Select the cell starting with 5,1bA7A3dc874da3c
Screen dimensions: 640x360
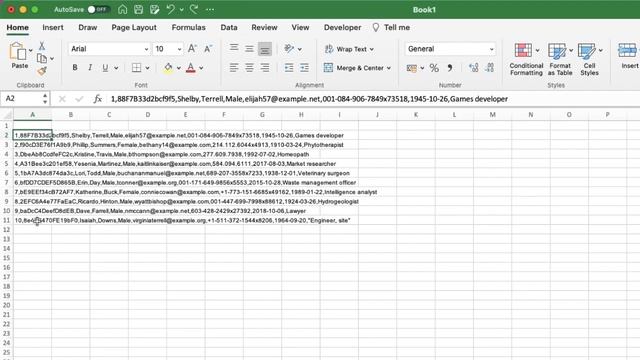click(32, 173)
